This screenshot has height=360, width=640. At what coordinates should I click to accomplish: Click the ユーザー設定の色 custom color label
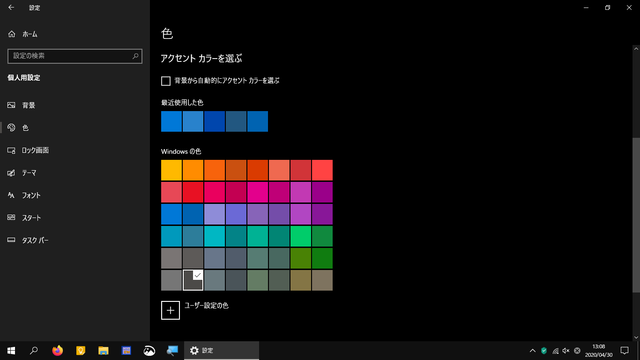tap(207, 306)
